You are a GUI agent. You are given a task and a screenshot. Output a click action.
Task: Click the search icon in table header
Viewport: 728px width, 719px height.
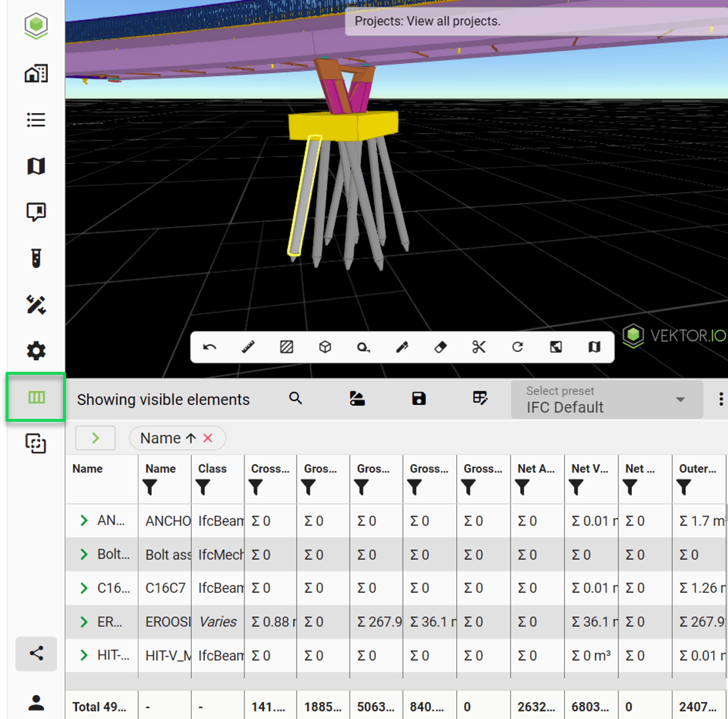pos(295,398)
